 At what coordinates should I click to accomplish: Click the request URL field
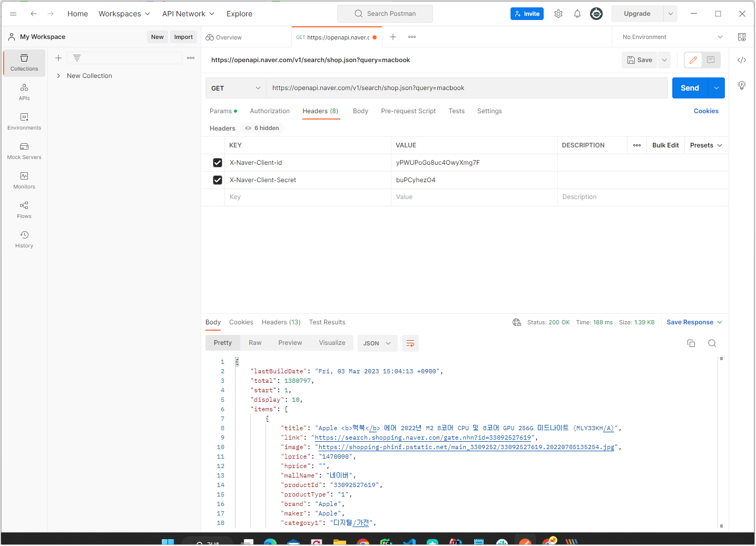click(467, 88)
